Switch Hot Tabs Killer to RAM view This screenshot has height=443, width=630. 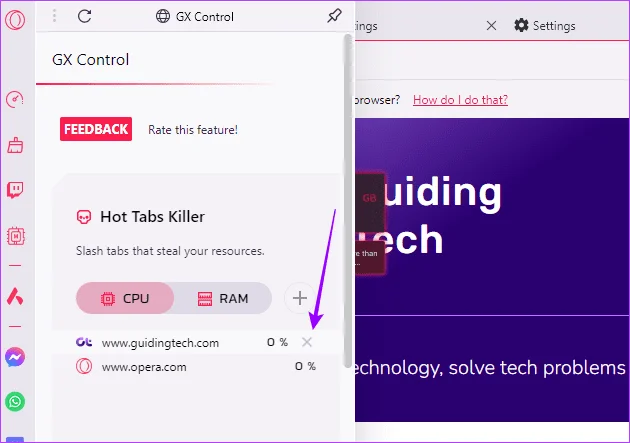[x=223, y=298]
